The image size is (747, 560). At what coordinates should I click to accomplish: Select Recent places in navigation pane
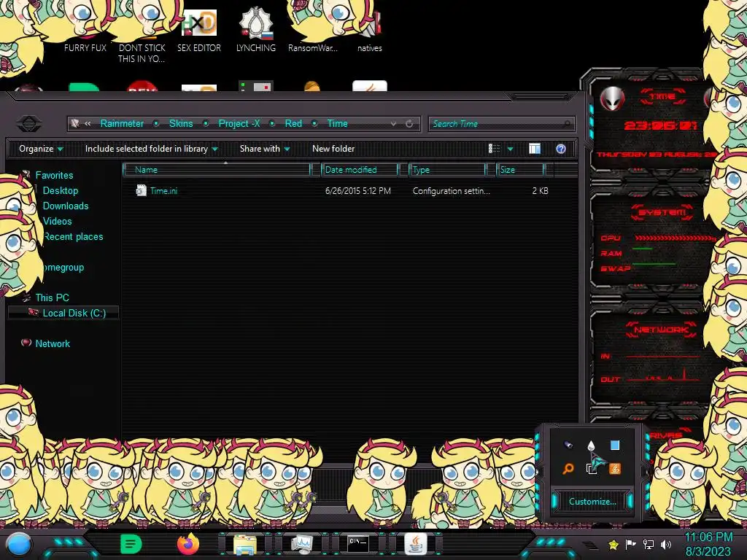point(74,237)
